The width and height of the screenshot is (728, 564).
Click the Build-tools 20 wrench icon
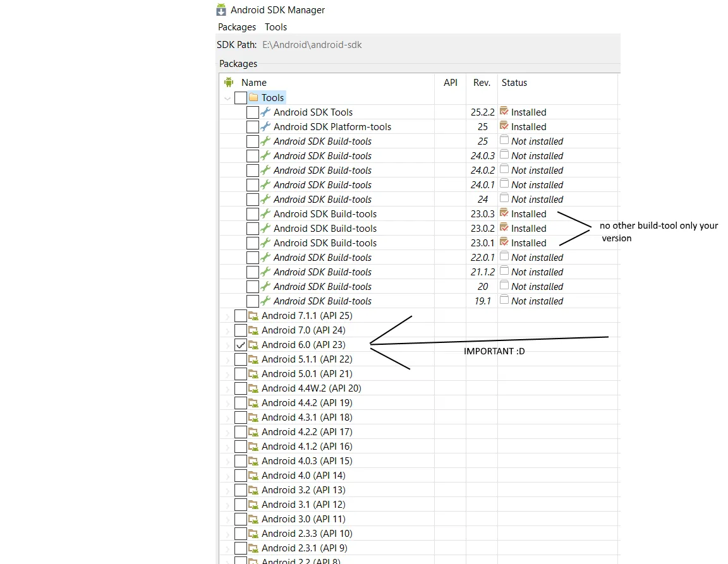[x=265, y=286]
